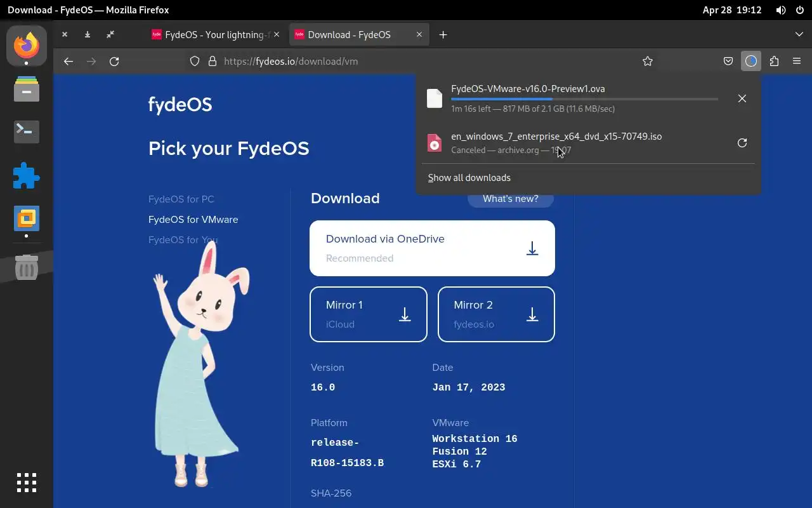Open the blue puzzle-piece Extensions dock app

[x=26, y=175]
